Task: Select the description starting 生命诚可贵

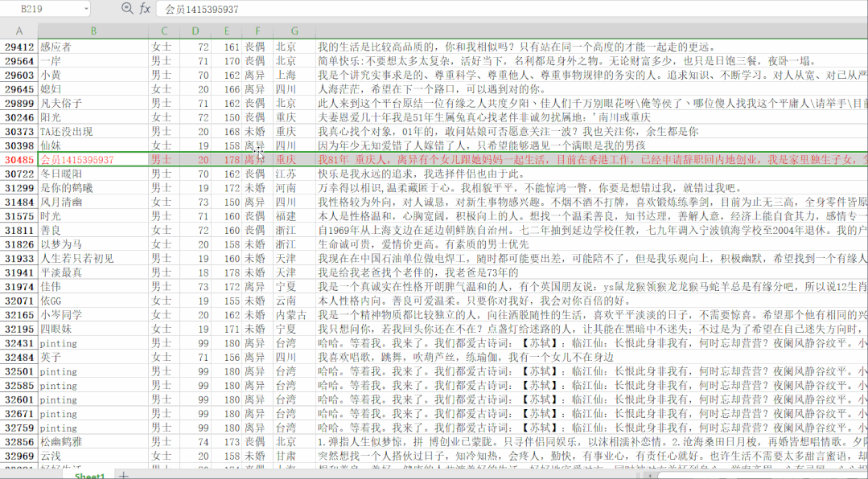Action: click(592, 244)
